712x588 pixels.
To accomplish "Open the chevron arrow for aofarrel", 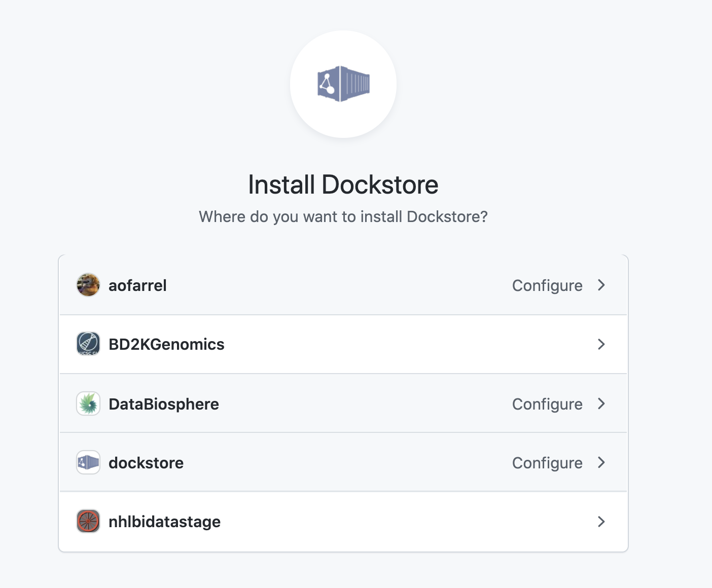I will (x=601, y=285).
